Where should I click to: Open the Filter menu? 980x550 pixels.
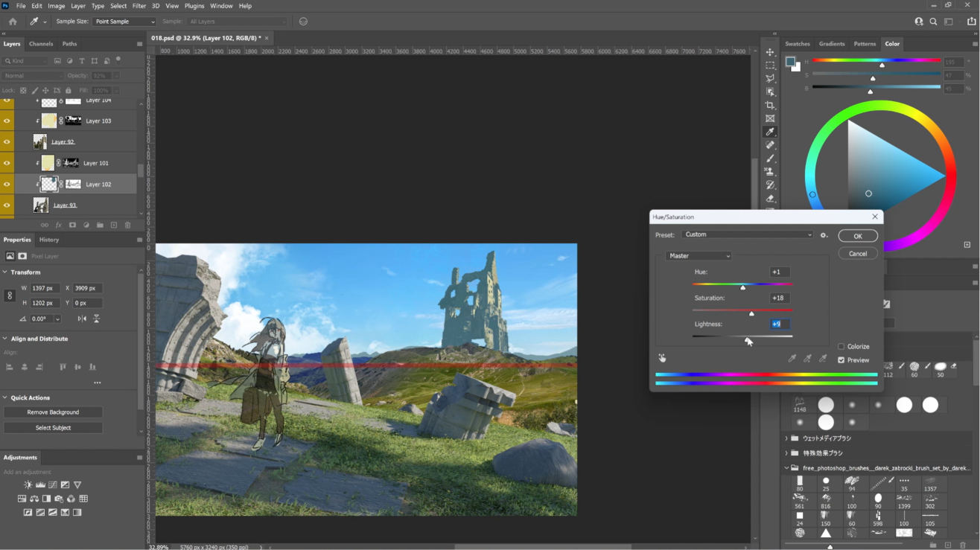point(139,6)
